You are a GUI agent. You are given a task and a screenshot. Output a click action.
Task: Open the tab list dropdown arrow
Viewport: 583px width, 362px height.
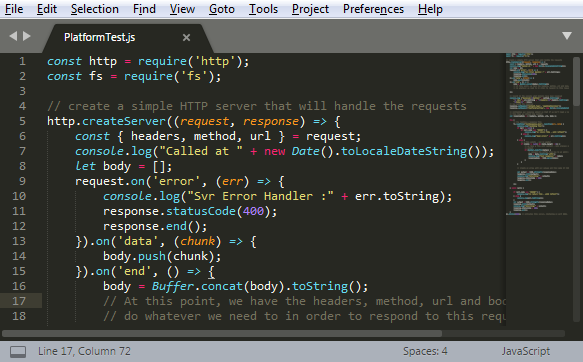567,36
